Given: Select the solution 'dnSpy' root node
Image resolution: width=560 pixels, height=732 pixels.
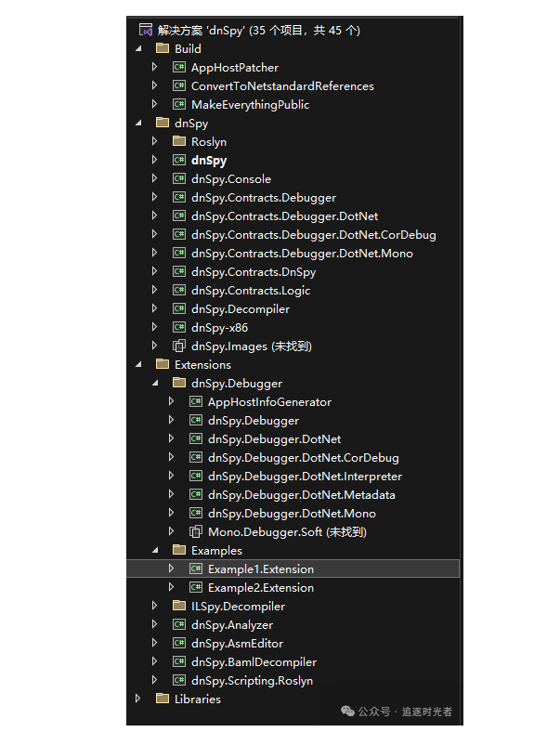Looking at the screenshot, I should click(x=258, y=31).
